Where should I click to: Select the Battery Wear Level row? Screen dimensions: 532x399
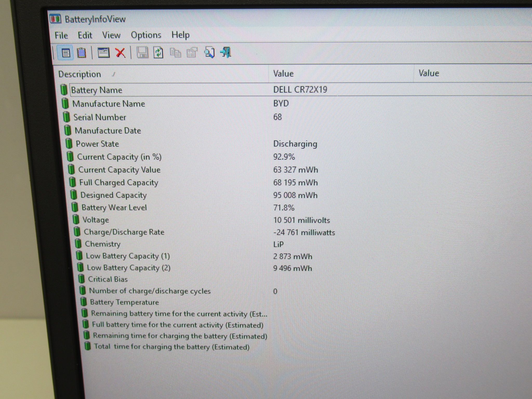301,208
